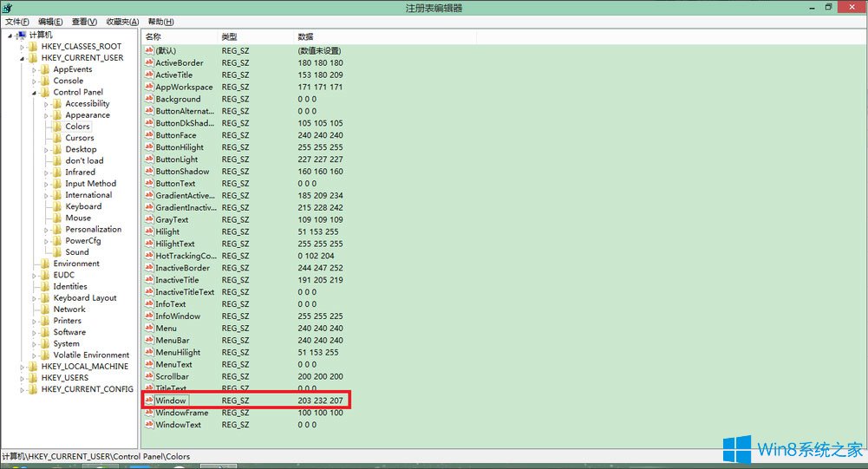The image size is (868, 469).
Task: Click the string icon for ActiveBorder
Action: click(149, 62)
